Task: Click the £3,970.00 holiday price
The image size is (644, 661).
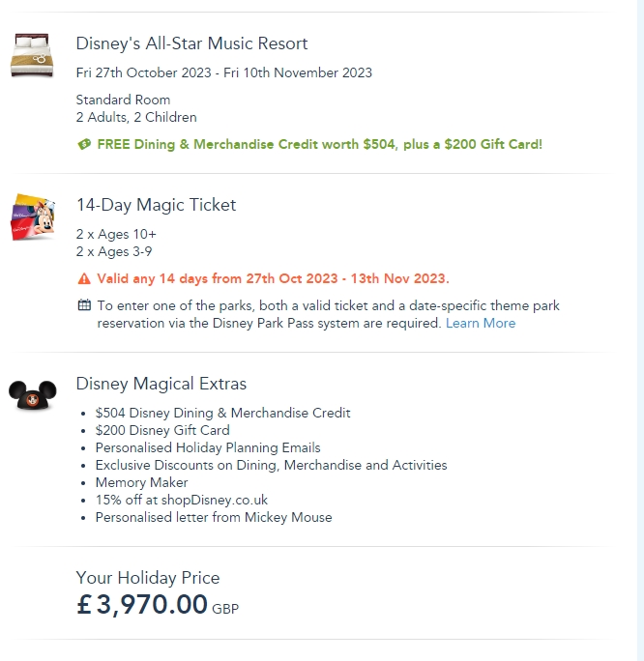Action: click(x=142, y=605)
